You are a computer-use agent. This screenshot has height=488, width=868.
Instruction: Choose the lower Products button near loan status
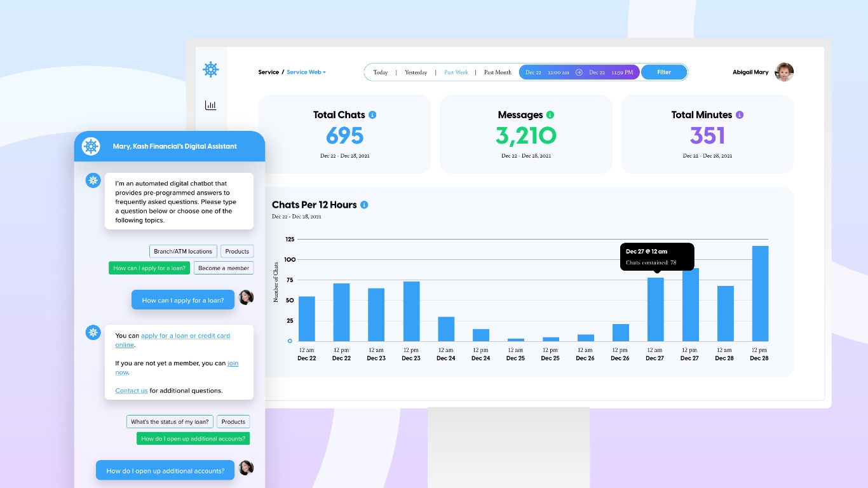[x=233, y=422]
